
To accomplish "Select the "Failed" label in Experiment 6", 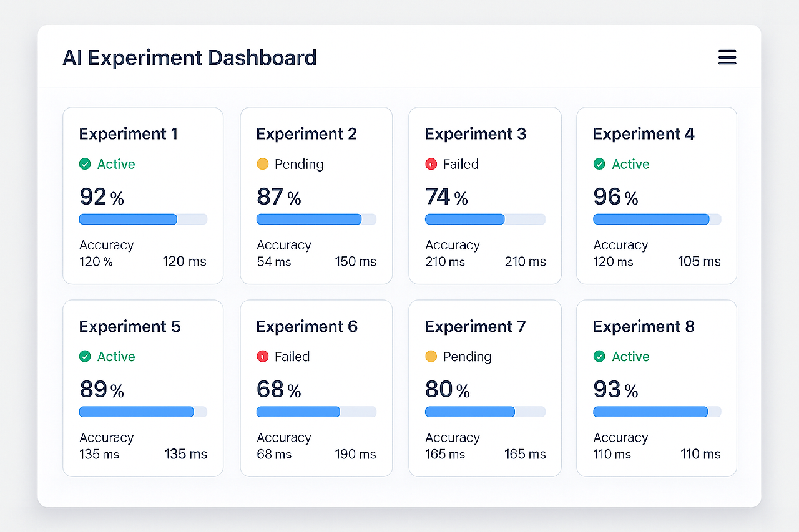I will click(x=292, y=357).
